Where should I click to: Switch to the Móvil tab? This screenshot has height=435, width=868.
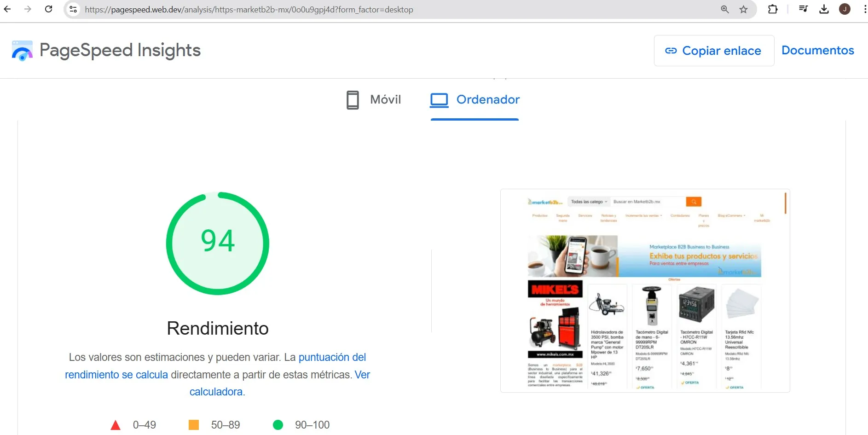(373, 99)
